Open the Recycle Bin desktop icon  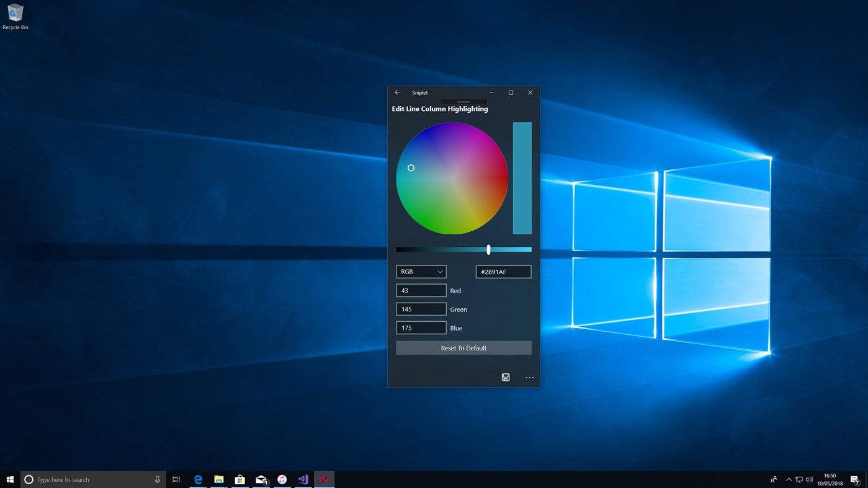pyautogui.click(x=15, y=17)
